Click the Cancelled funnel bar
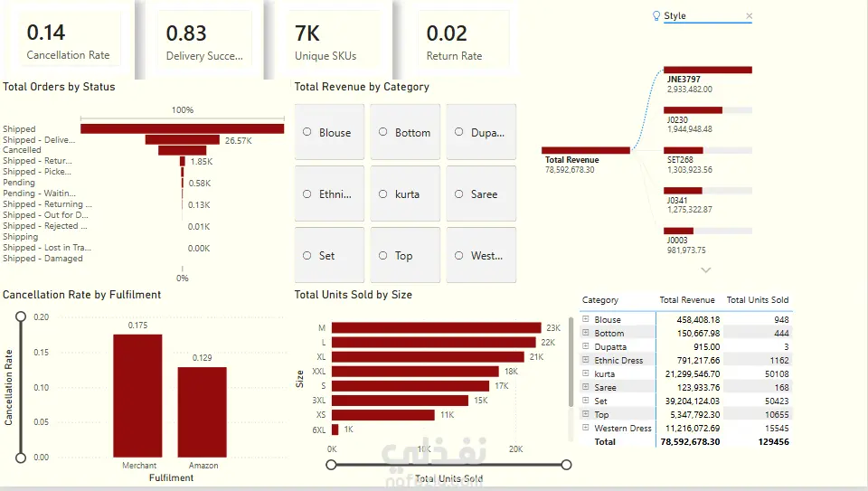Image resolution: width=868 pixels, height=491 pixels. pyautogui.click(x=182, y=150)
